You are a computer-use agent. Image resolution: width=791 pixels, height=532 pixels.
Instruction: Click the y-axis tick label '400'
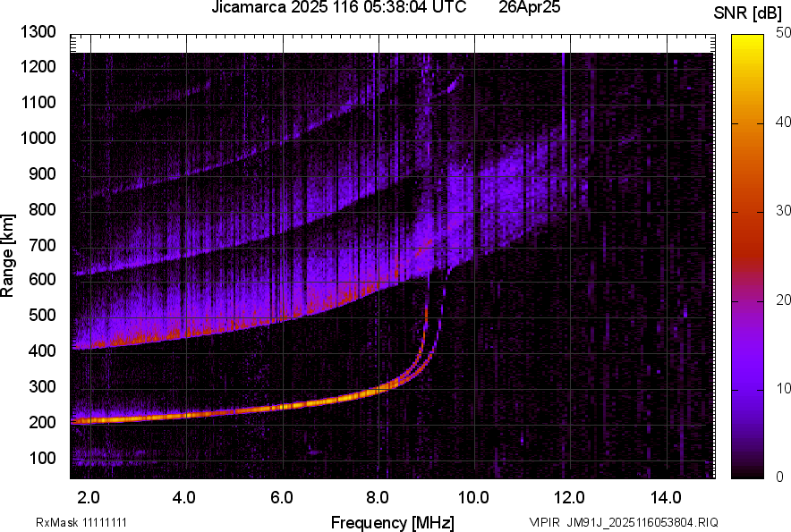(x=42, y=350)
